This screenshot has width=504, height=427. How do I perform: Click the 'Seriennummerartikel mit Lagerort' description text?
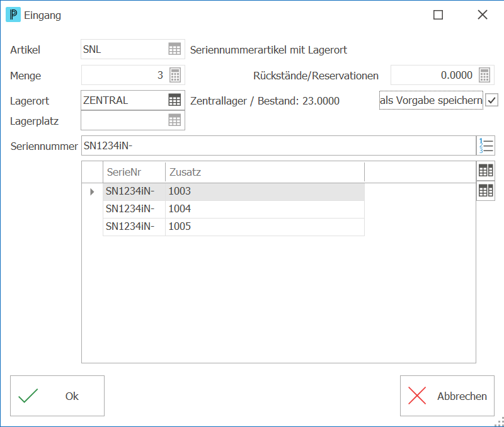pyautogui.click(x=268, y=50)
